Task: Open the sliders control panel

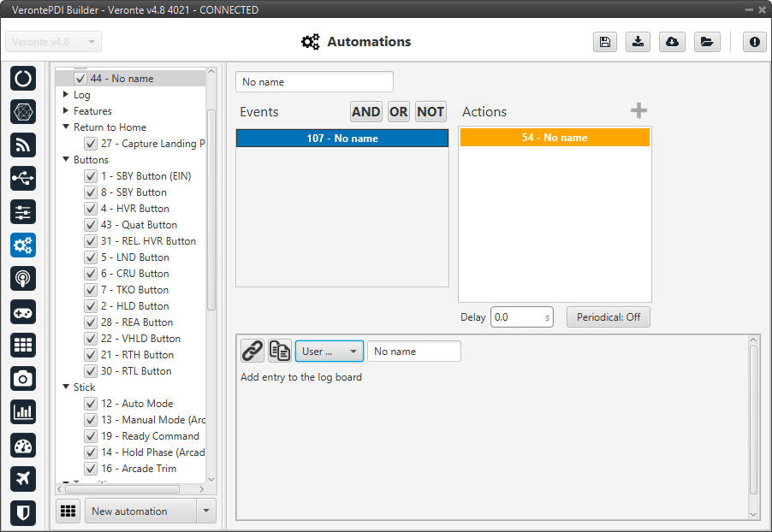Action: tap(22, 211)
